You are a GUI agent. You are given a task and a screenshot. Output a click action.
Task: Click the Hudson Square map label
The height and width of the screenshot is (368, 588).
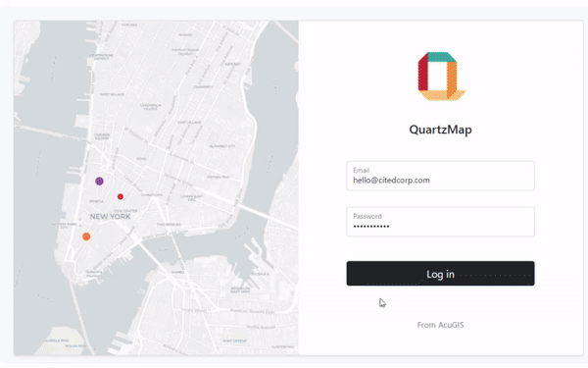click(102, 136)
